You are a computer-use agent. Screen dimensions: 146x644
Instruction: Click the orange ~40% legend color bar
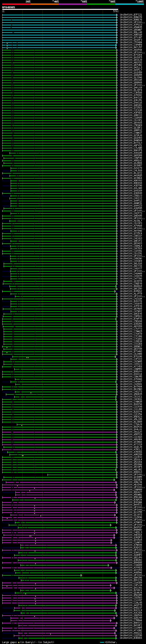point(45,4)
